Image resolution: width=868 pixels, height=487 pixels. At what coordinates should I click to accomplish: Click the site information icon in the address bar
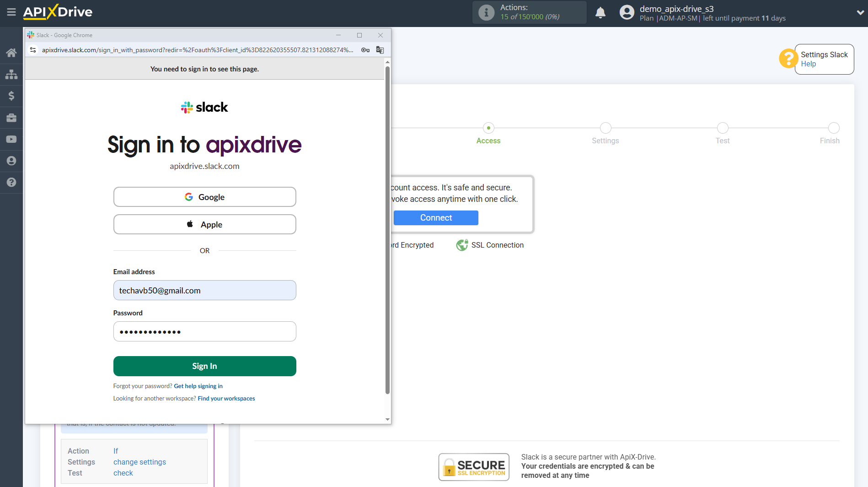coord(33,50)
